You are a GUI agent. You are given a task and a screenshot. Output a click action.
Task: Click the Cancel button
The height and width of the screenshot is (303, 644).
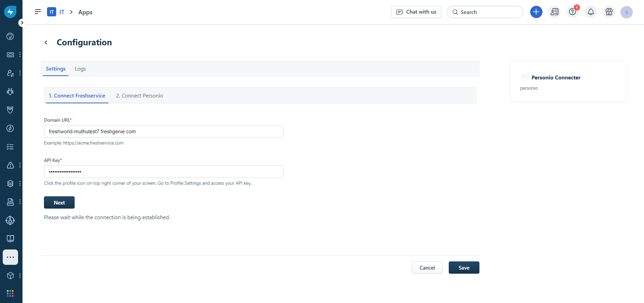coord(427,268)
